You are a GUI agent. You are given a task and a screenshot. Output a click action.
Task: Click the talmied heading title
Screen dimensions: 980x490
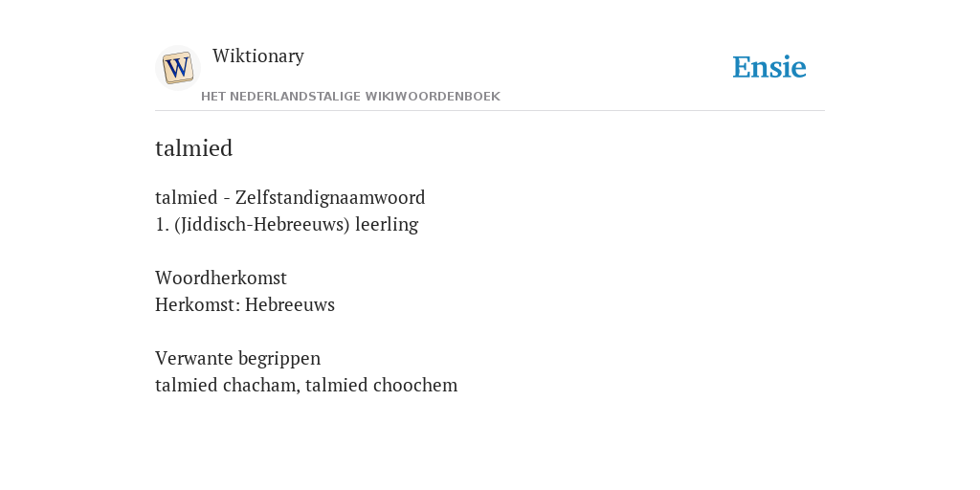(x=193, y=148)
